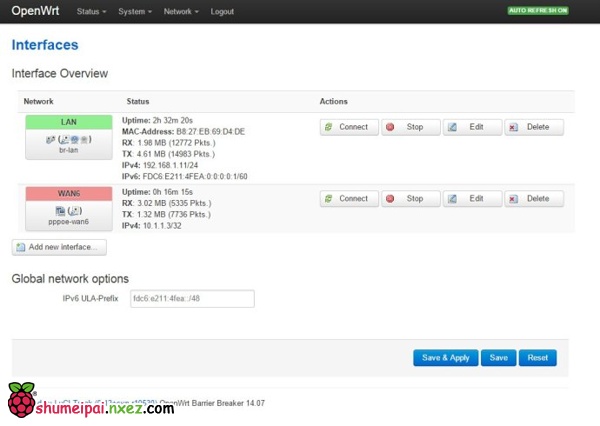This screenshot has height=426, width=600.
Task: Click the Reset button
Action: [537, 358]
